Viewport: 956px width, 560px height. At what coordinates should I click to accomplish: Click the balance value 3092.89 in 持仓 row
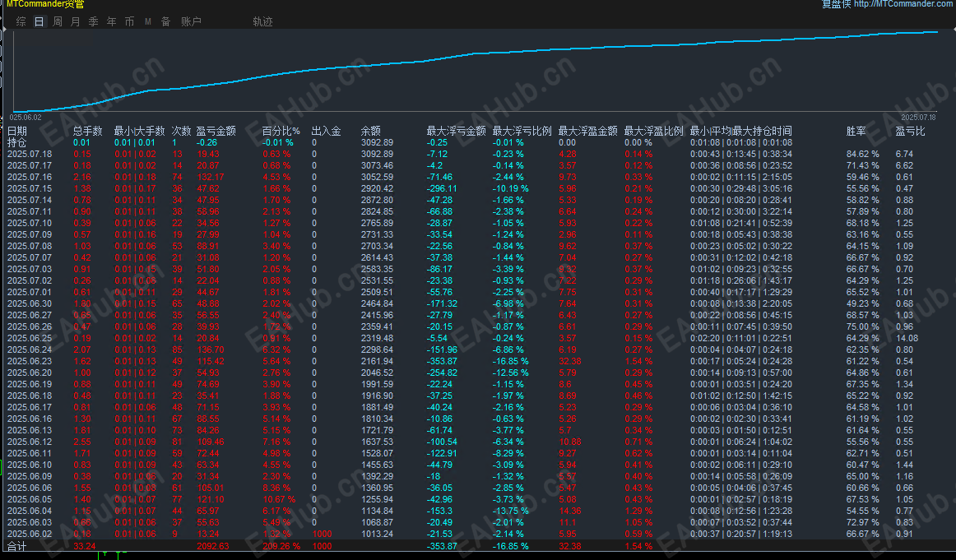[x=377, y=142]
